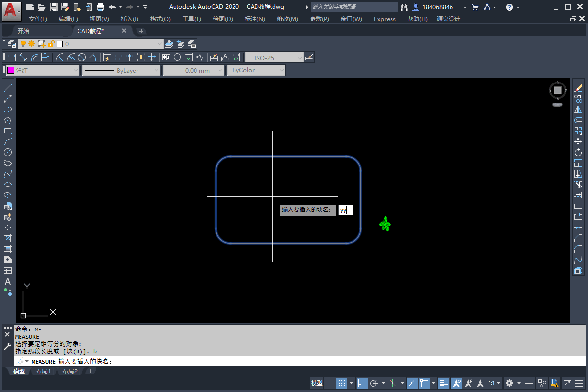Click the Plot printer icon
The width and height of the screenshot is (588, 392).
[100, 7]
